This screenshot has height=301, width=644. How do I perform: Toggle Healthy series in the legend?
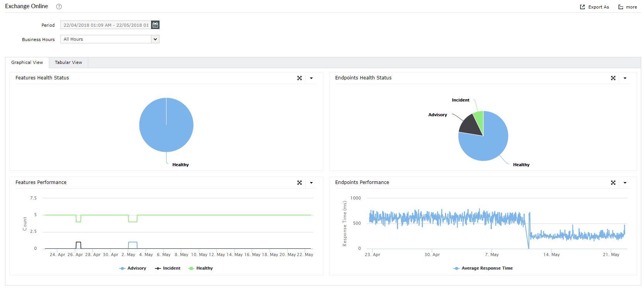[201, 268]
